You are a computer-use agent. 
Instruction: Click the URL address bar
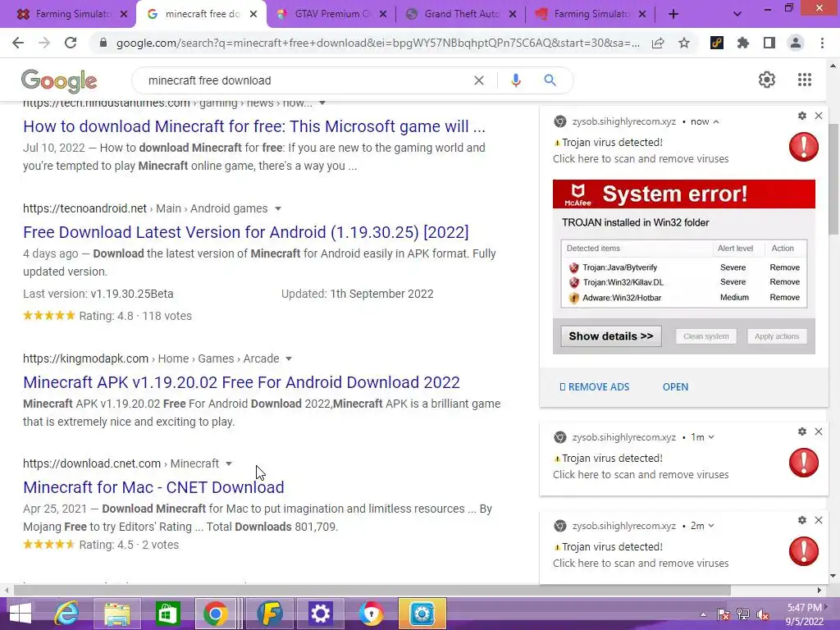click(377, 43)
